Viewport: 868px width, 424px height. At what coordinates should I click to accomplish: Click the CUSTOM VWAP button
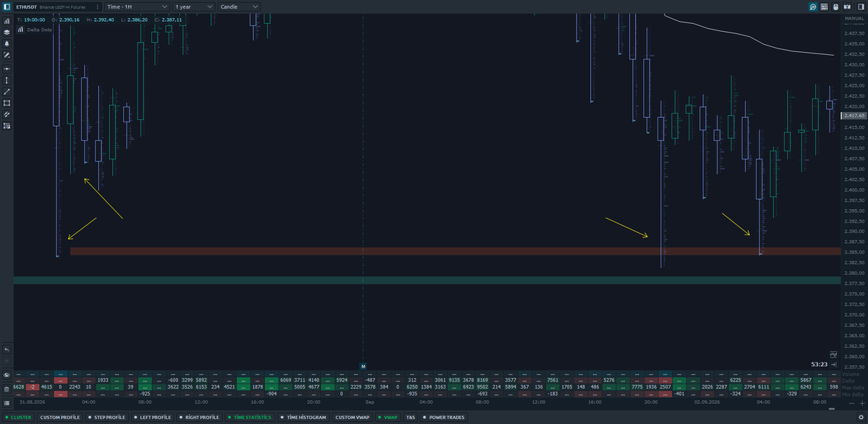[352, 417]
